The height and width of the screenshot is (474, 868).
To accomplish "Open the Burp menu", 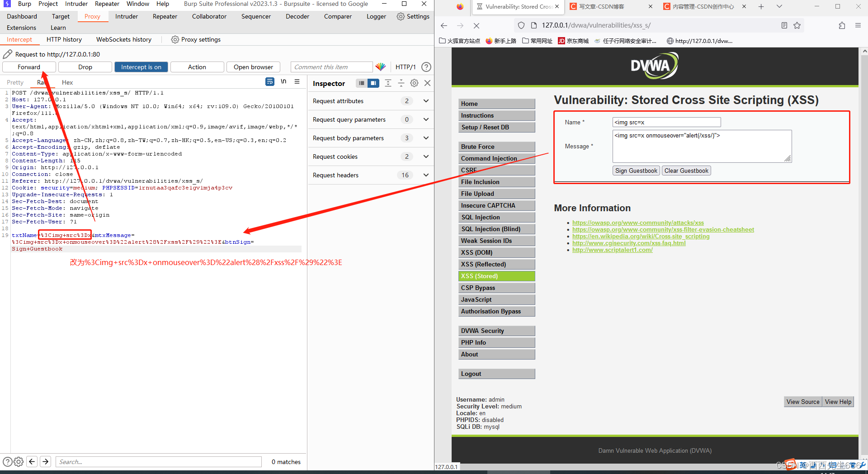I will tap(24, 4).
